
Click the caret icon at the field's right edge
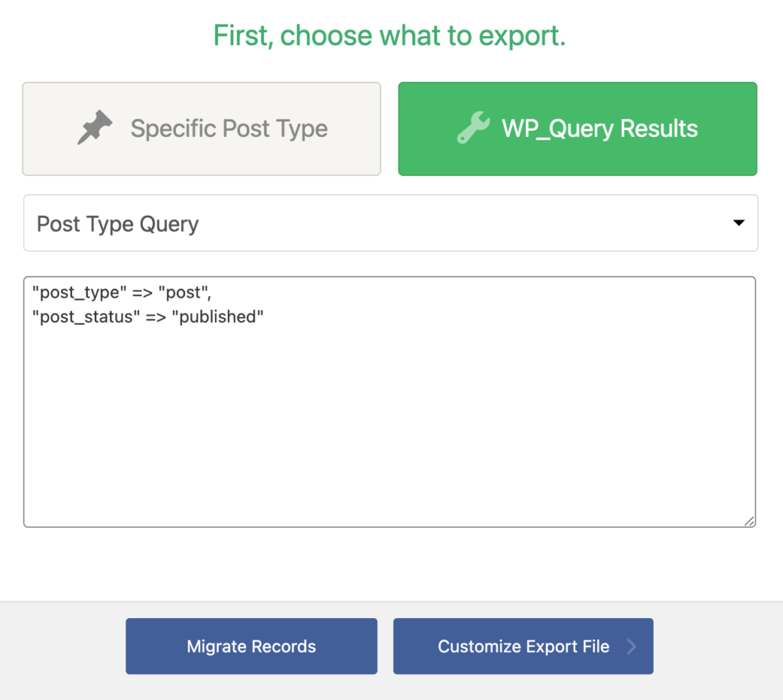tap(739, 223)
